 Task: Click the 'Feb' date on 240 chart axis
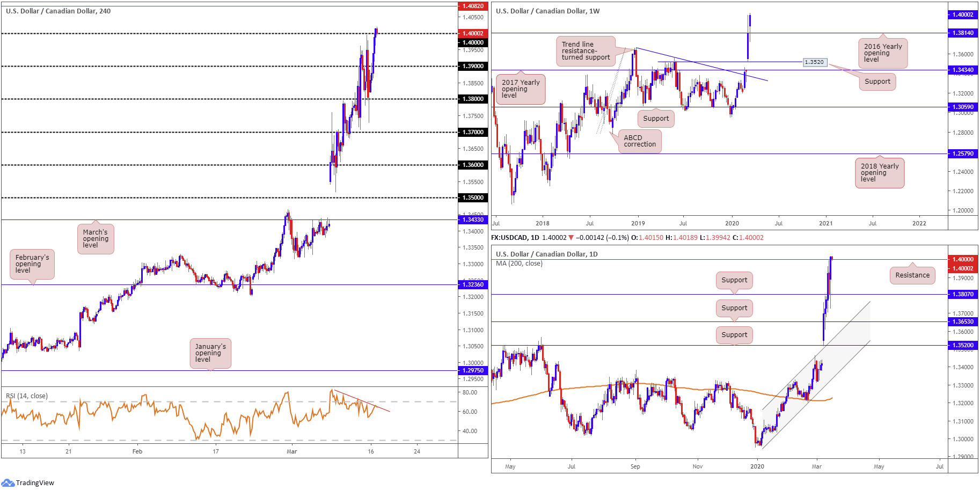tap(137, 451)
